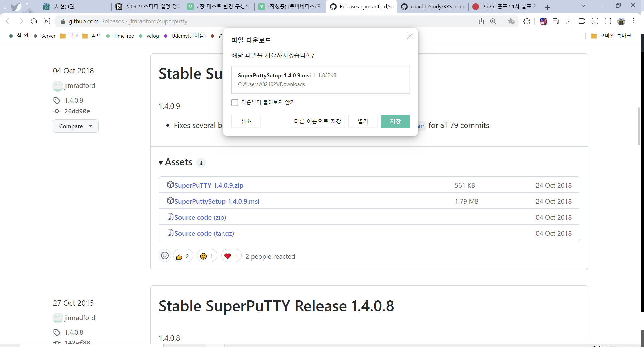644x347 pixels.
Task: Click the translate flag icon in the toolbar
Action: click(544, 21)
